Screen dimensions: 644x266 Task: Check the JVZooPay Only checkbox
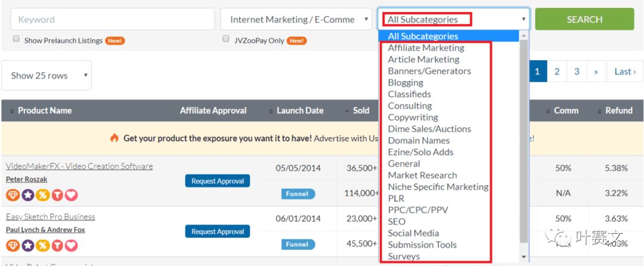[225, 39]
